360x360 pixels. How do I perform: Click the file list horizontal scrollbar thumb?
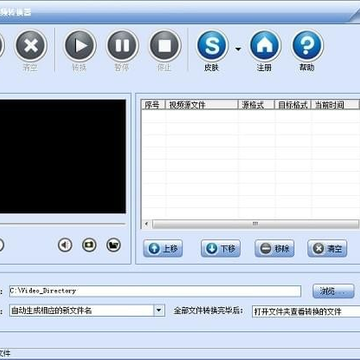255,224
